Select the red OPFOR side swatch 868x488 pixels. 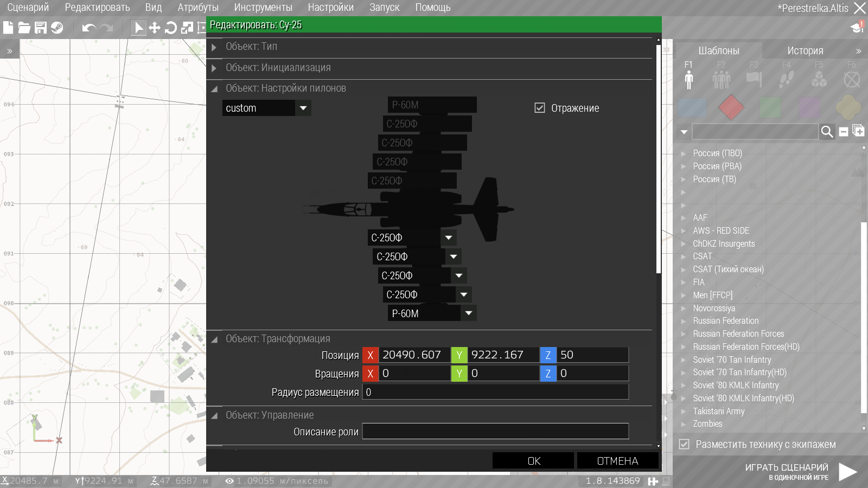(x=731, y=107)
